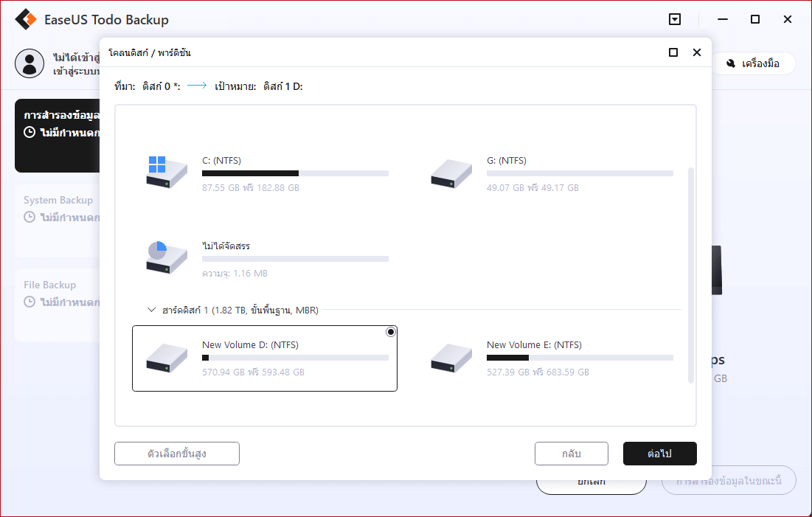Click the New Volume D: (NTFS) label
The width and height of the screenshot is (812, 517).
250,344
